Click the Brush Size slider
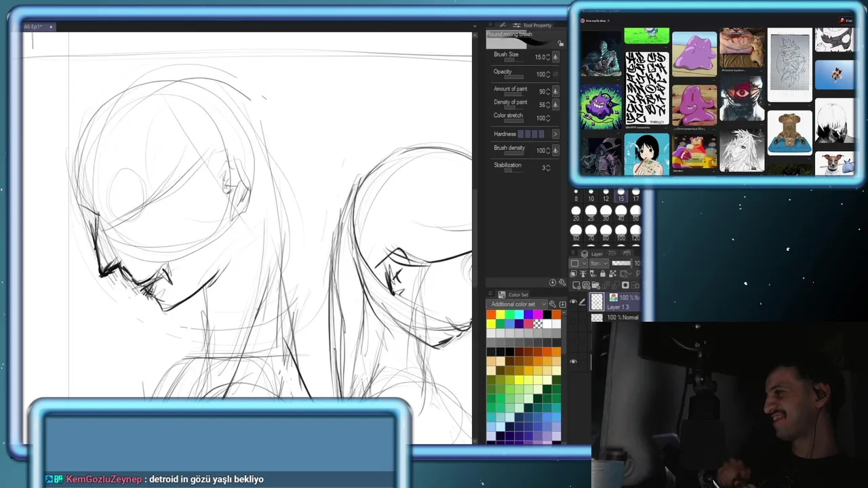This screenshot has height=488, width=868. pos(514,60)
